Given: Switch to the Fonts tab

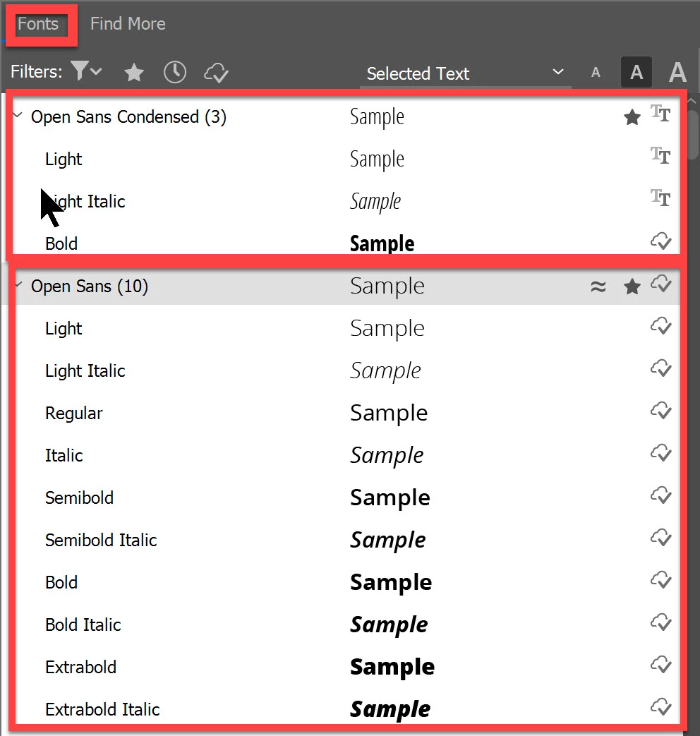Looking at the screenshot, I should [x=38, y=24].
